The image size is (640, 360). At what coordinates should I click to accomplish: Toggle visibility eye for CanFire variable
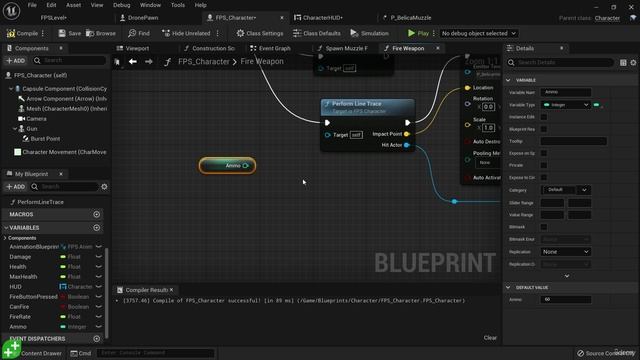(x=98, y=307)
